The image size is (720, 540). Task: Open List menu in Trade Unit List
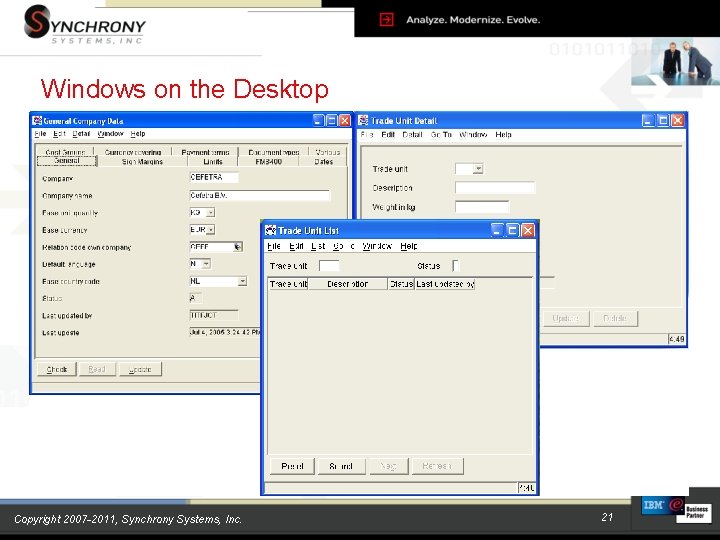point(318,246)
